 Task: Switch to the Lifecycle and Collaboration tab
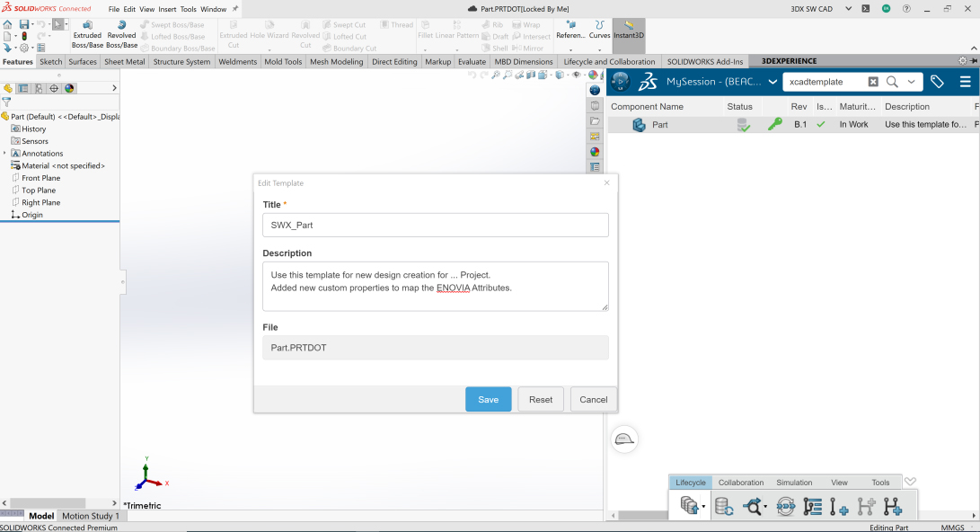pyautogui.click(x=609, y=62)
